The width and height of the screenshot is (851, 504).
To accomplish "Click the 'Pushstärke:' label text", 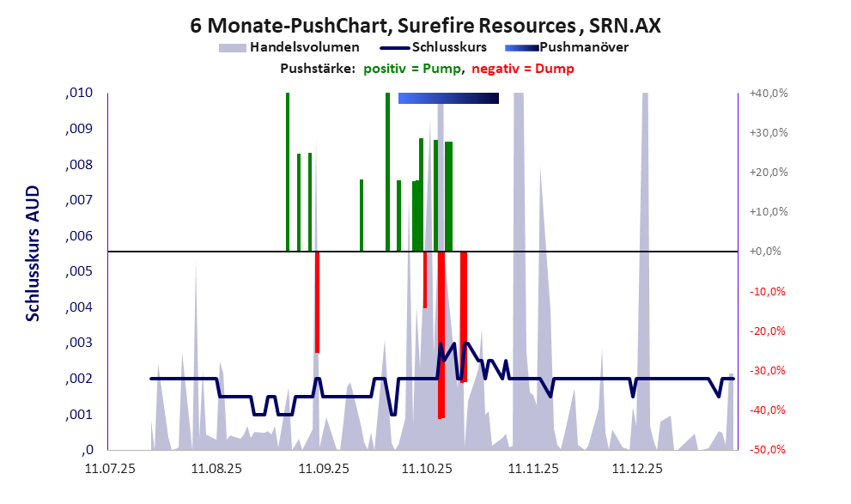I will [x=318, y=69].
